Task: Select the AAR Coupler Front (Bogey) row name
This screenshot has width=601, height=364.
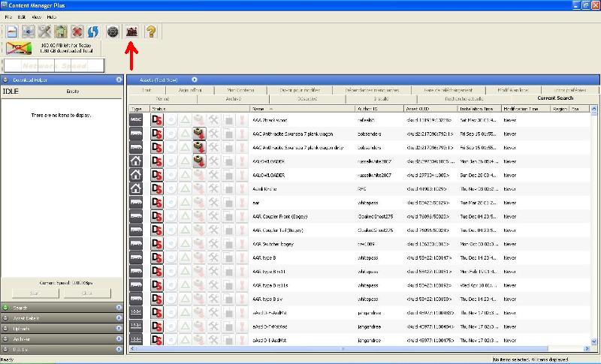Action: click(279, 217)
